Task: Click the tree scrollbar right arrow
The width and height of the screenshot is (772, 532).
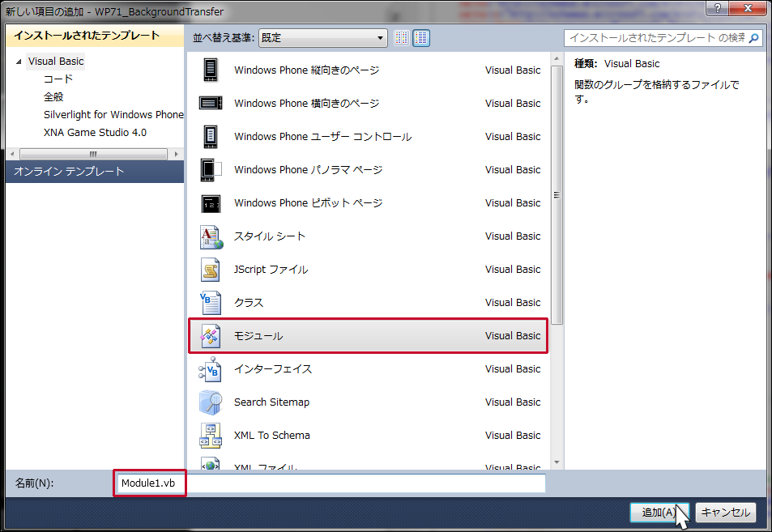Action: [x=177, y=154]
